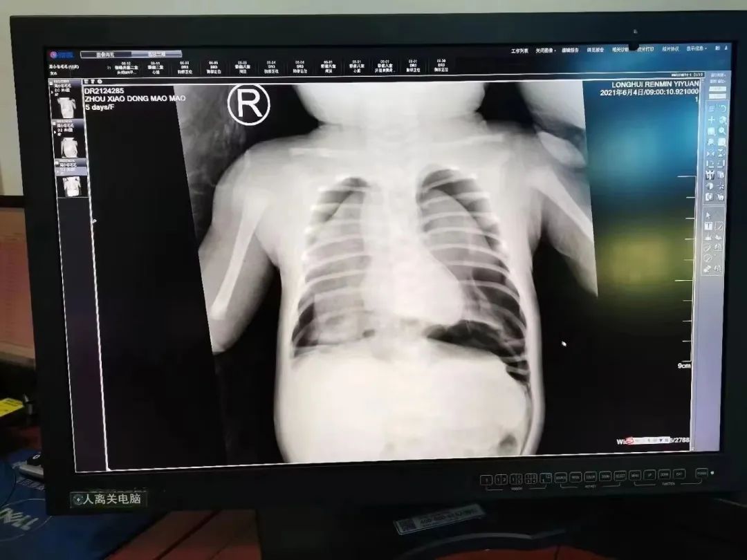
Task: Click the 9cm scale label
Action: pyautogui.click(x=684, y=366)
